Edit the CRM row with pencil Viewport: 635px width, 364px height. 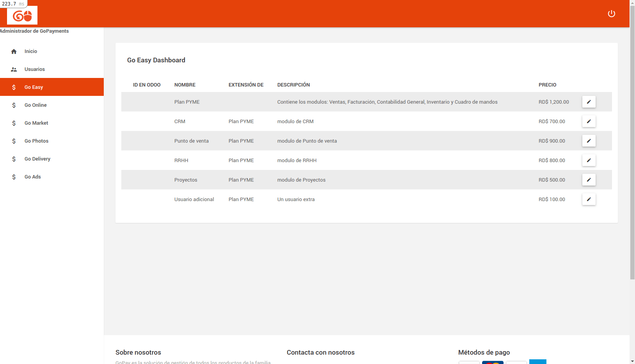(x=589, y=121)
